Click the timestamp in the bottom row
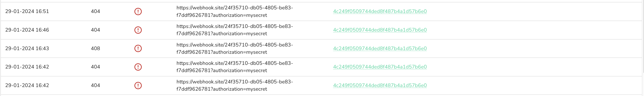The image size is (644, 96). pyautogui.click(x=27, y=86)
